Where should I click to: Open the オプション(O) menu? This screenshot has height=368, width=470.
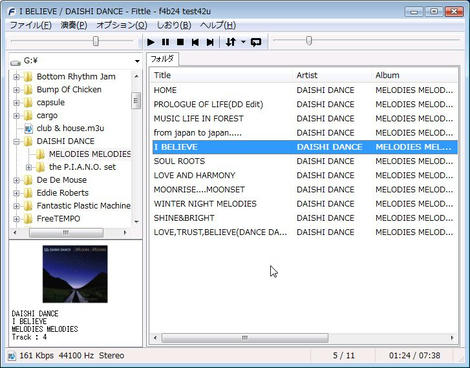tap(122, 25)
